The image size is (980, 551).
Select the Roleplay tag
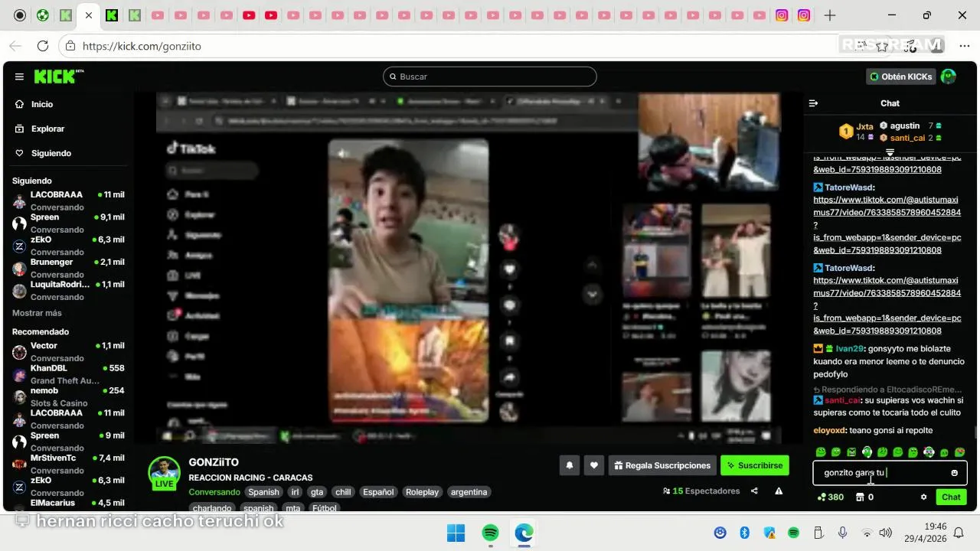(x=422, y=492)
